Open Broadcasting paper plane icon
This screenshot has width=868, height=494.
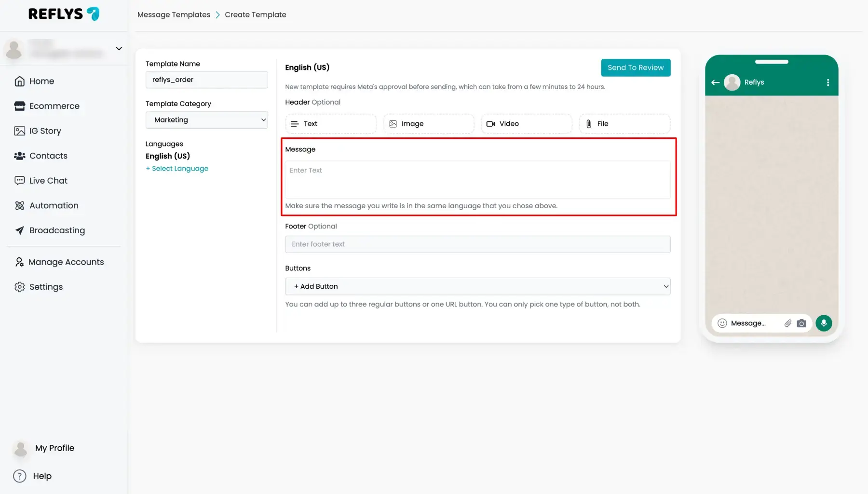[19, 230]
